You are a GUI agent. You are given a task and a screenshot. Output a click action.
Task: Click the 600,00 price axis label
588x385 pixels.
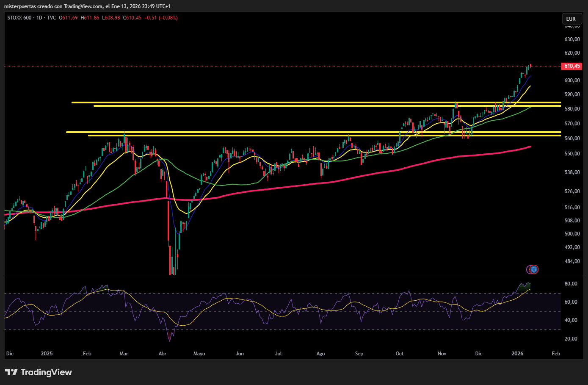(x=572, y=80)
